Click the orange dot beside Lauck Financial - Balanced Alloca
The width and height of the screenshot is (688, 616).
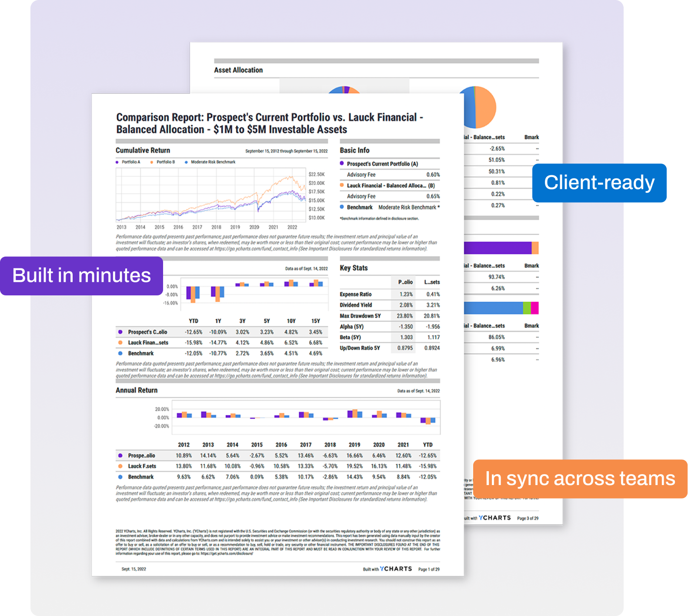342,185
